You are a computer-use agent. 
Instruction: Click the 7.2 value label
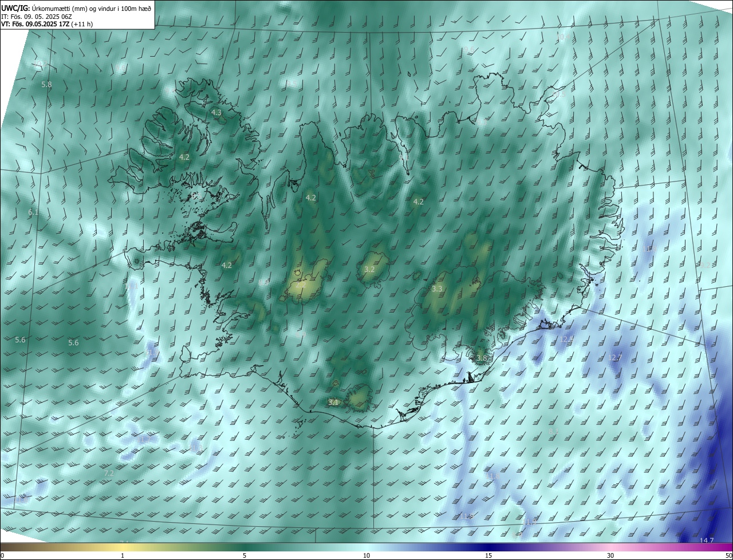(x=109, y=474)
